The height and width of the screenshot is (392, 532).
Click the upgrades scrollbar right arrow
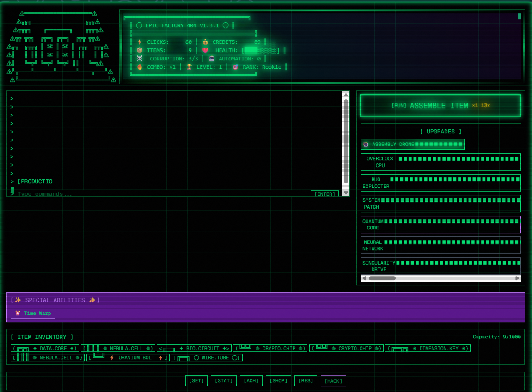pyautogui.click(x=517, y=278)
